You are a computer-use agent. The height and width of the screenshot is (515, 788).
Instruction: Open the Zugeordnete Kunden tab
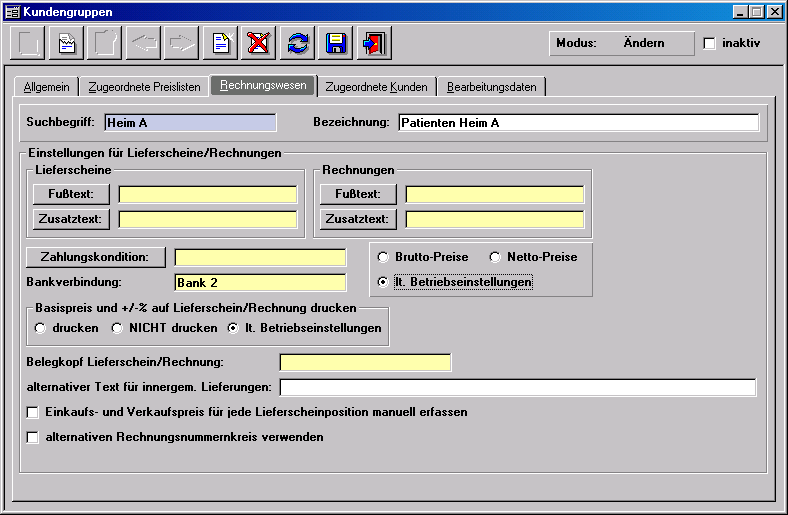377,87
